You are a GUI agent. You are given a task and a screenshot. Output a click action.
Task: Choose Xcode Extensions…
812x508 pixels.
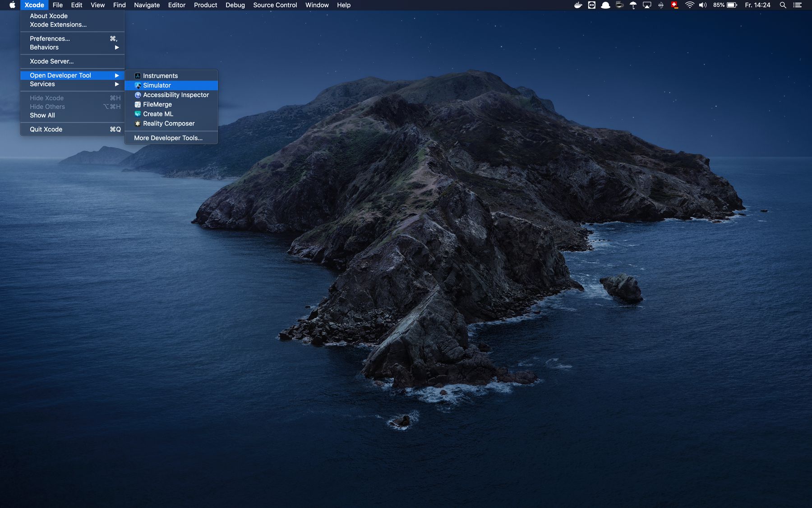(x=72, y=24)
